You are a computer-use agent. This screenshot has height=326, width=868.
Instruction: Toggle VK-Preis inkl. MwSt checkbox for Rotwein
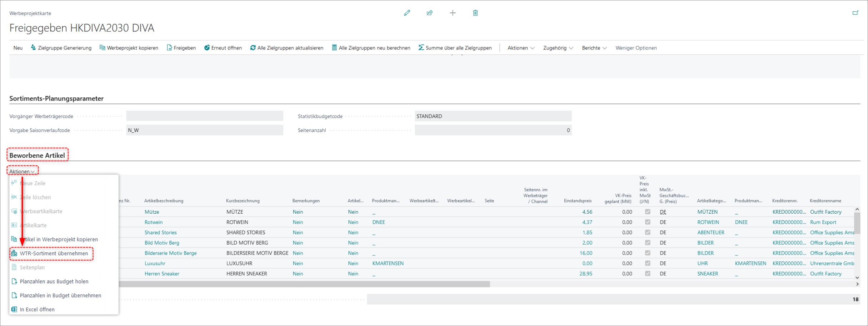648,222
